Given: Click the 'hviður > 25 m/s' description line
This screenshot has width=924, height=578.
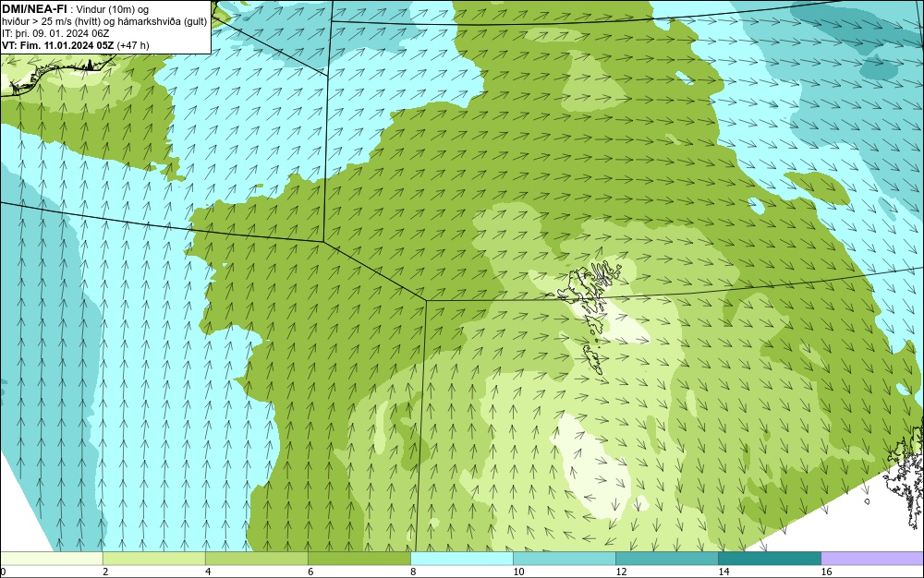Looking at the screenshot, I should (104, 21).
